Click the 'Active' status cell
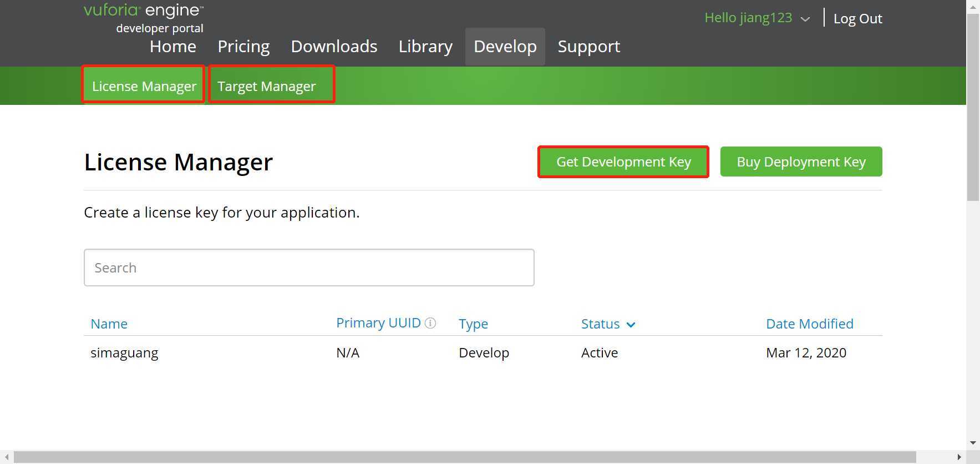Image resolution: width=980 pixels, height=464 pixels. pos(600,353)
